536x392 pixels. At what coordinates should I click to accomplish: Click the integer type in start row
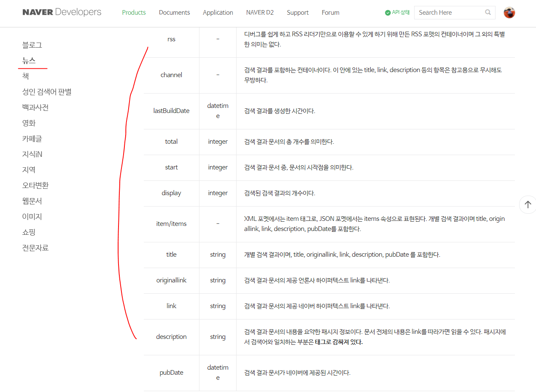[x=218, y=167]
